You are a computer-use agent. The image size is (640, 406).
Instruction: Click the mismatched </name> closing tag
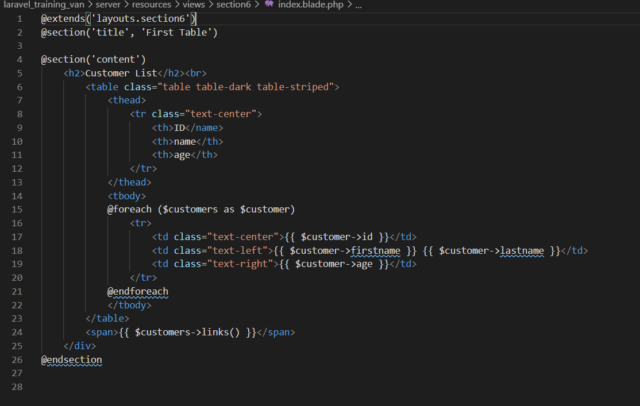click(204, 128)
